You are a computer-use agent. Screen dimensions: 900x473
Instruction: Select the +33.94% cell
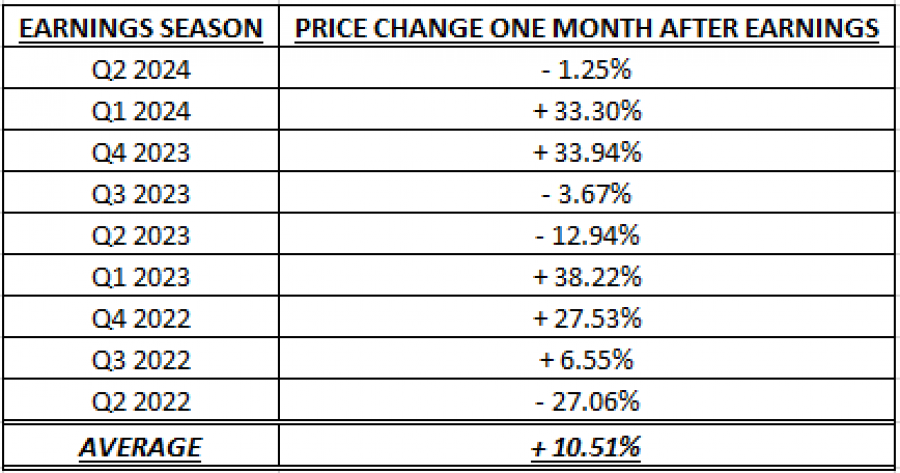pos(587,153)
